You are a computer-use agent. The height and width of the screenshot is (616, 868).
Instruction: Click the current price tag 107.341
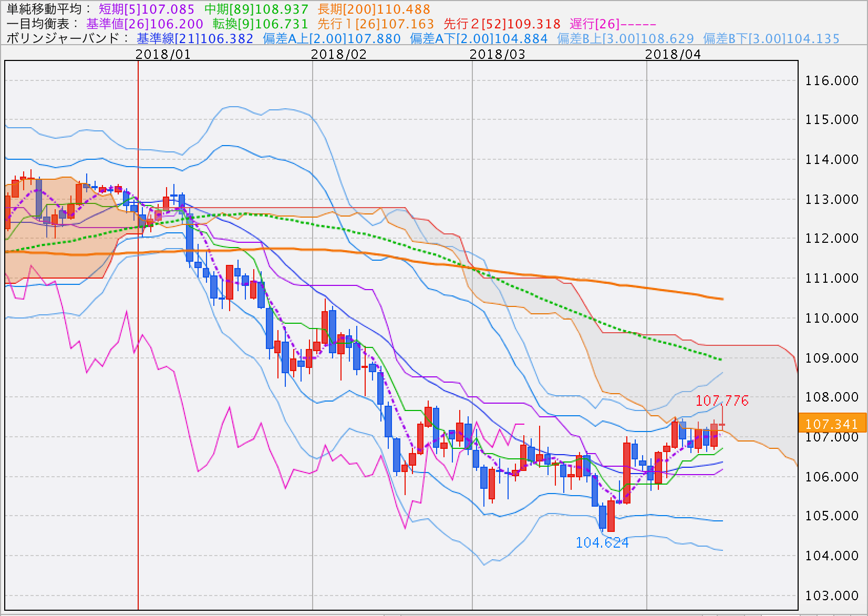point(832,424)
